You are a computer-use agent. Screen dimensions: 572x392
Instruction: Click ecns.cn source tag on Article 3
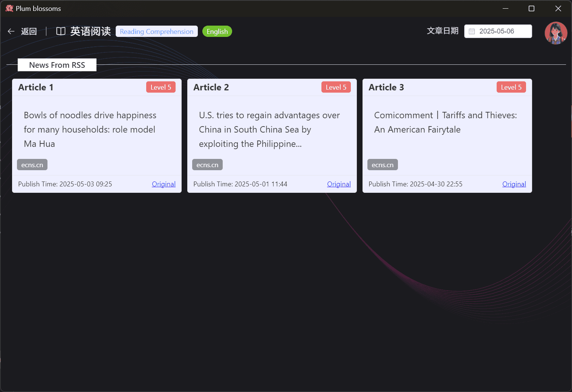pos(382,165)
